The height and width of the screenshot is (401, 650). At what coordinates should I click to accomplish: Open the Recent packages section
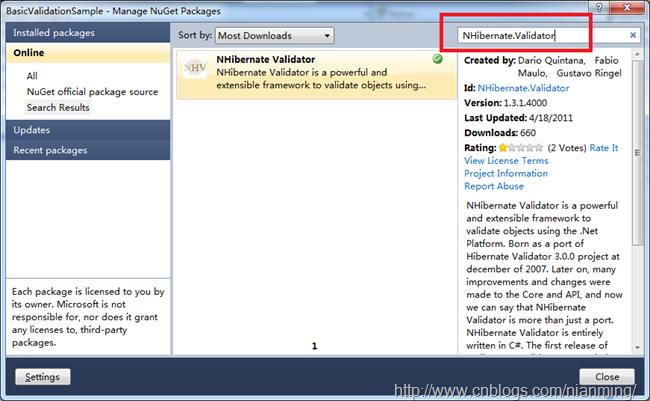pos(88,150)
